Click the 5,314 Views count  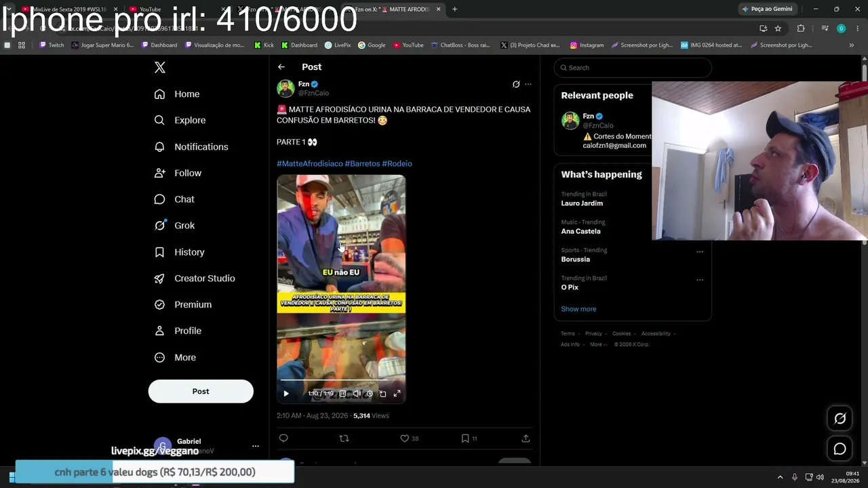(371, 415)
